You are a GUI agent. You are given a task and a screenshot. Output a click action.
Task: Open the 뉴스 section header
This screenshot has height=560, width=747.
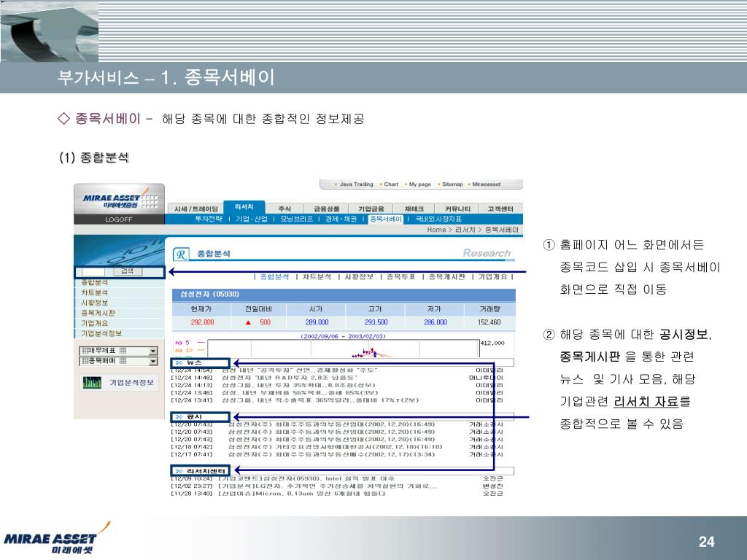200,363
